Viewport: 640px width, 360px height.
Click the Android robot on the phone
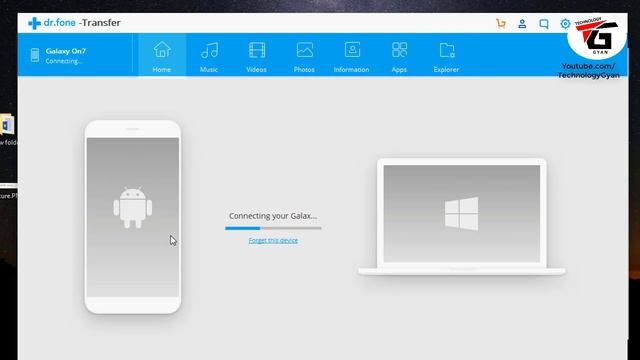[133, 208]
